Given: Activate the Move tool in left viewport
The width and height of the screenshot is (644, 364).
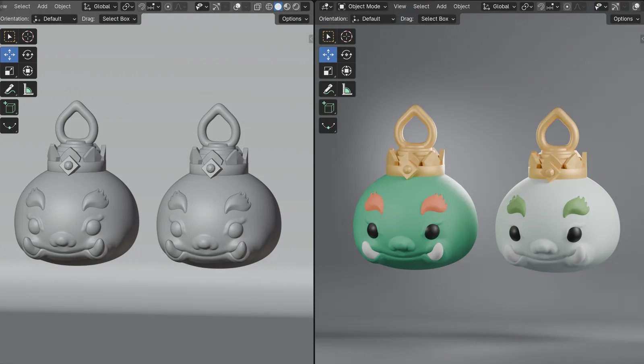Looking at the screenshot, I should tap(9, 55).
